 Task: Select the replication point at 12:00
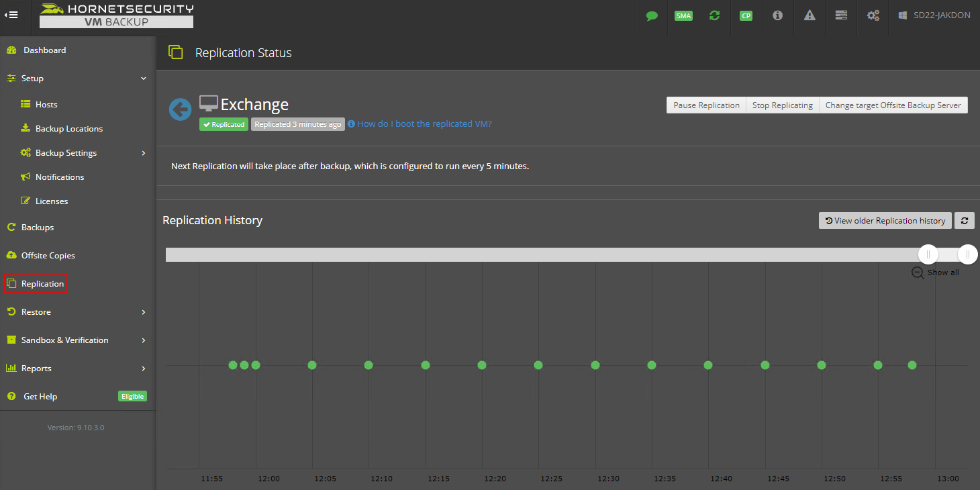point(256,365)
